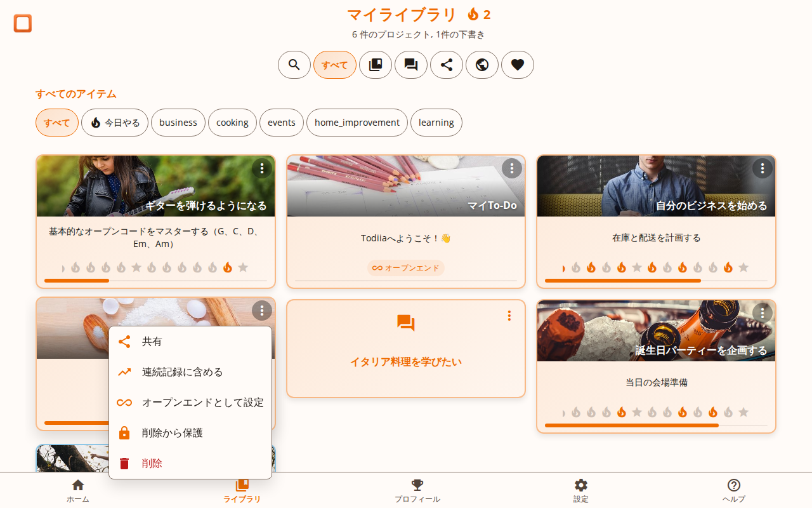
Task: Click the last star on business card step row
Action: [743, 267]
